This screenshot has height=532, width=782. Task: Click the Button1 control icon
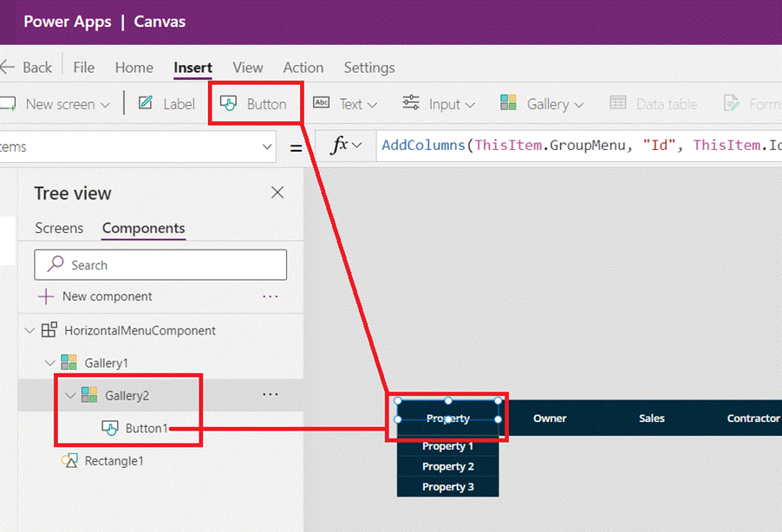click(x=110, y=428)
